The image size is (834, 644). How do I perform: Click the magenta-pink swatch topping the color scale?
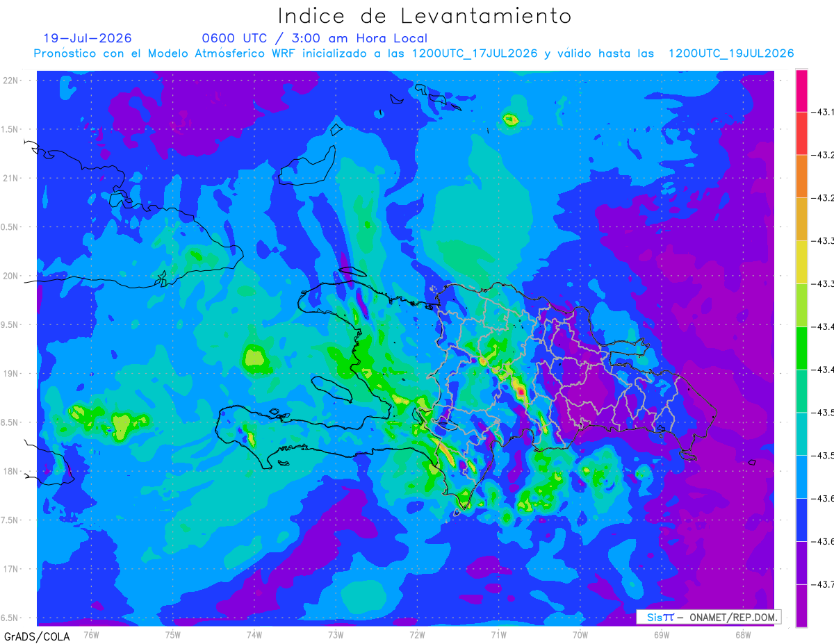(x=801, y=90)
